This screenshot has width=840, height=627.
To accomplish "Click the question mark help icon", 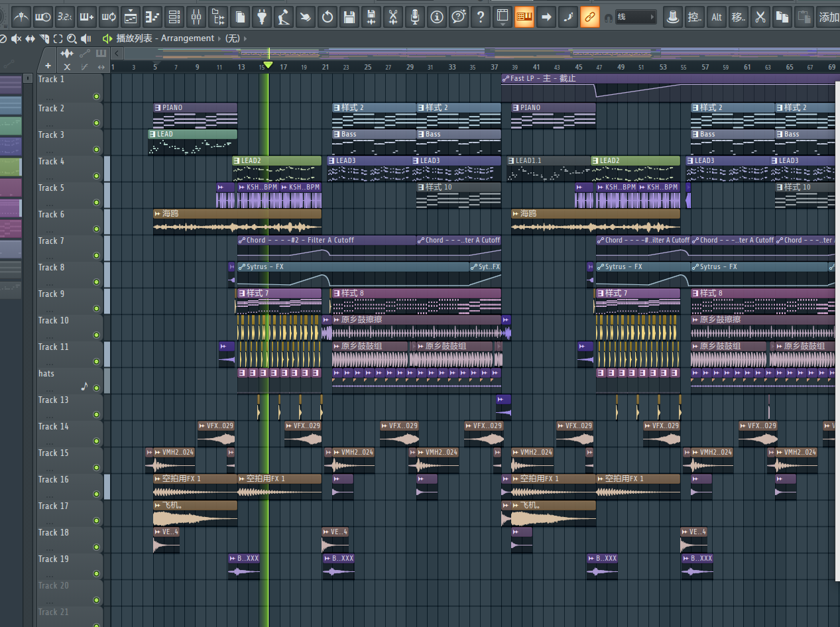I will pos(480,17).
